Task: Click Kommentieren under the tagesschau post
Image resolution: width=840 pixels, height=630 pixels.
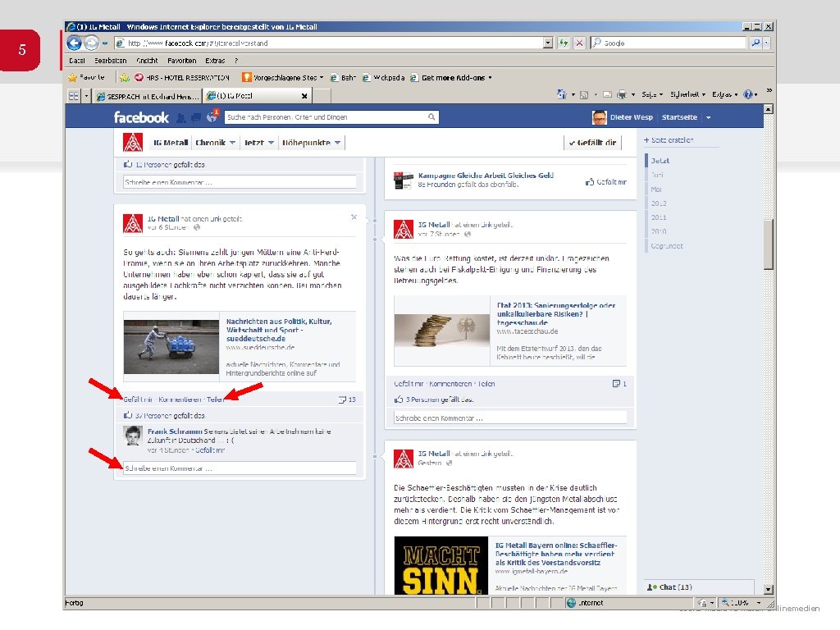Action: pos(450,384)
